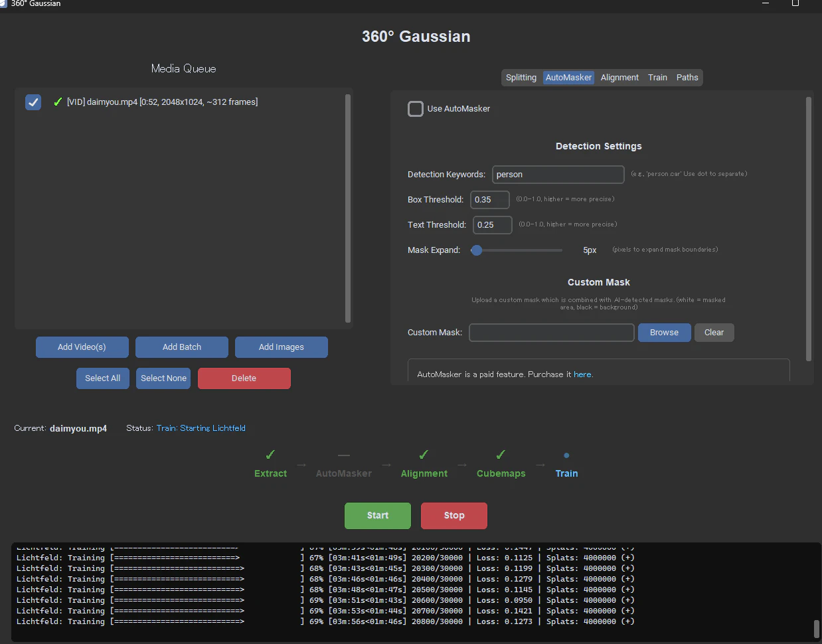
Task: Click the Mask Expand slider handle
Action: (476, 250)
